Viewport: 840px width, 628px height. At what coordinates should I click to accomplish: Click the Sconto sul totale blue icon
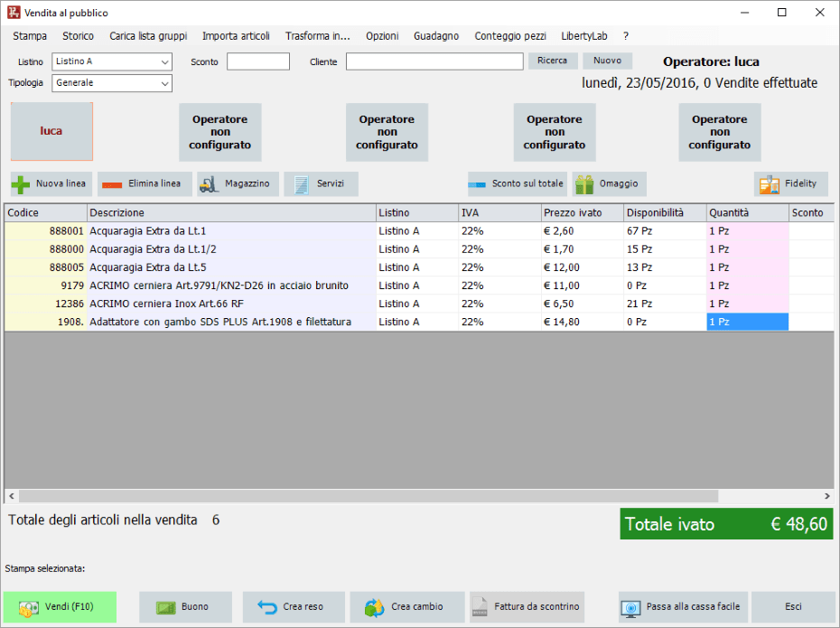point(477,184)
